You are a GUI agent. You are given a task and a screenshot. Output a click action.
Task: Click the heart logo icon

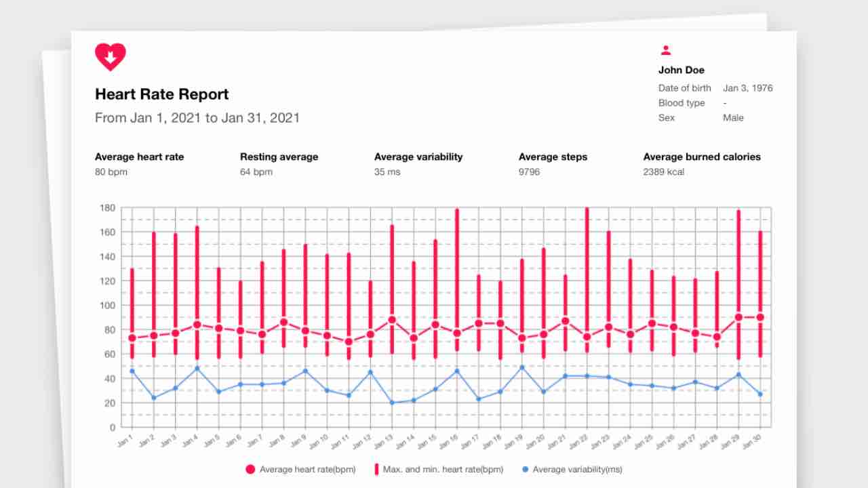pos(111,57)
